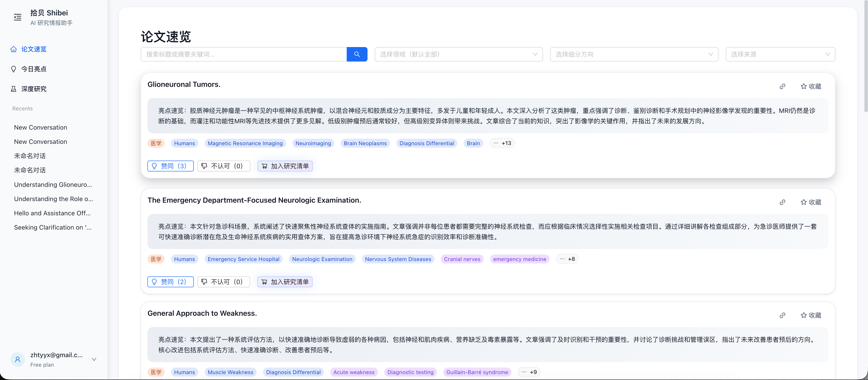
Task: Favorite the General Approach to Weakness paper
Action: pyautogui.click(x=811, y=315)
